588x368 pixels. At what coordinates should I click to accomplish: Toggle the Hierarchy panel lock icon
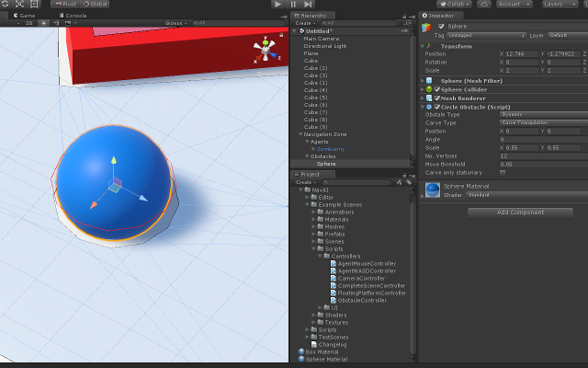click(404, 17)
